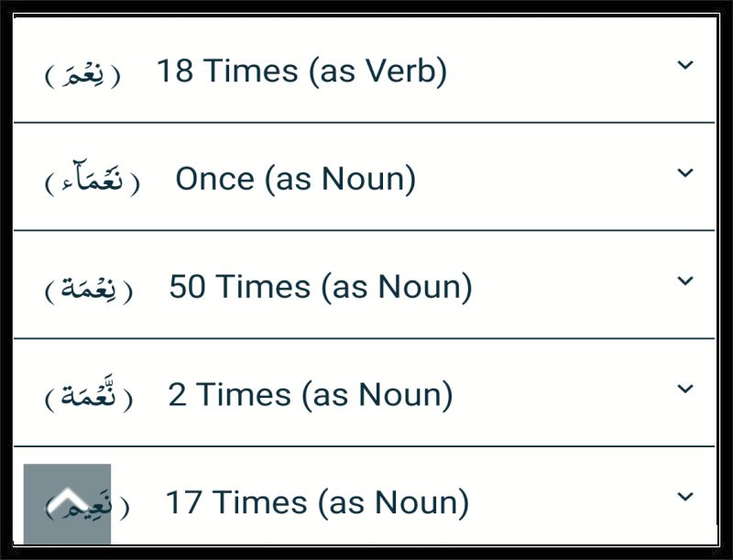
Task: Click the Arabic word نَعْمَآء beside Once
Action: coord(93,179)
